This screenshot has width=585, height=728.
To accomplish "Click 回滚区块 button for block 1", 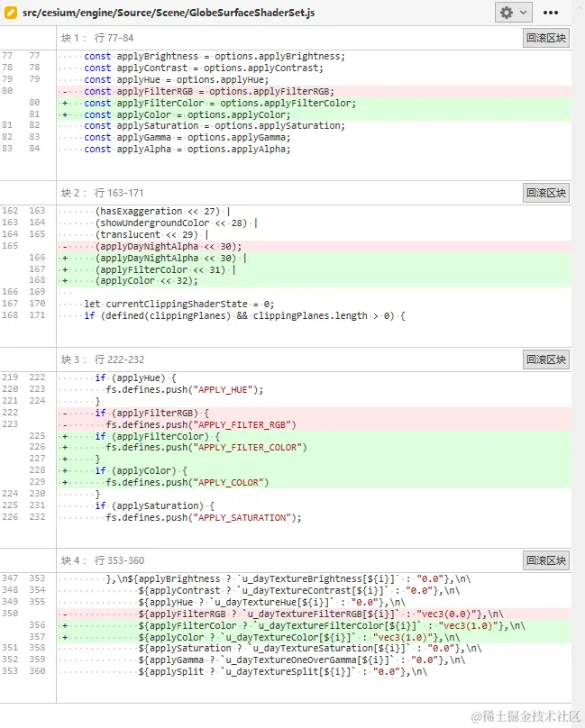I will click(x=546, y=38).
